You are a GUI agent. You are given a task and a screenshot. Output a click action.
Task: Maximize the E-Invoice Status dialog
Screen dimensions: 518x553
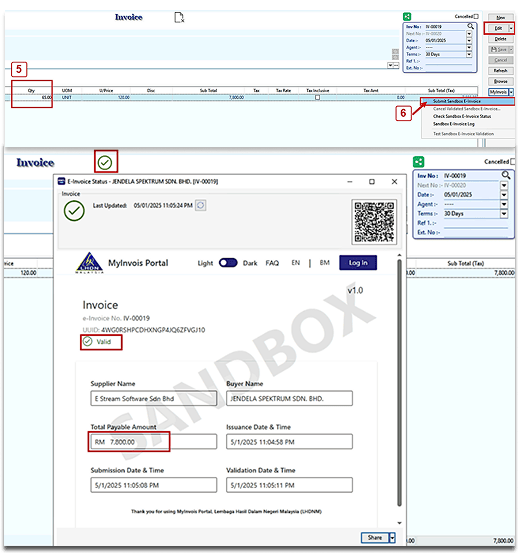pyautogui.click(x=372, y=181)
